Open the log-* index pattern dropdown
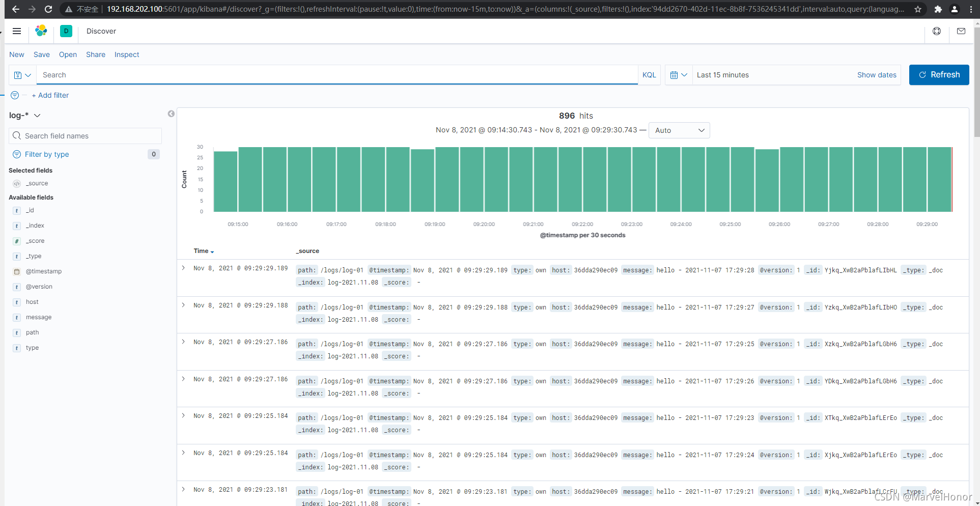 [24, 116]
